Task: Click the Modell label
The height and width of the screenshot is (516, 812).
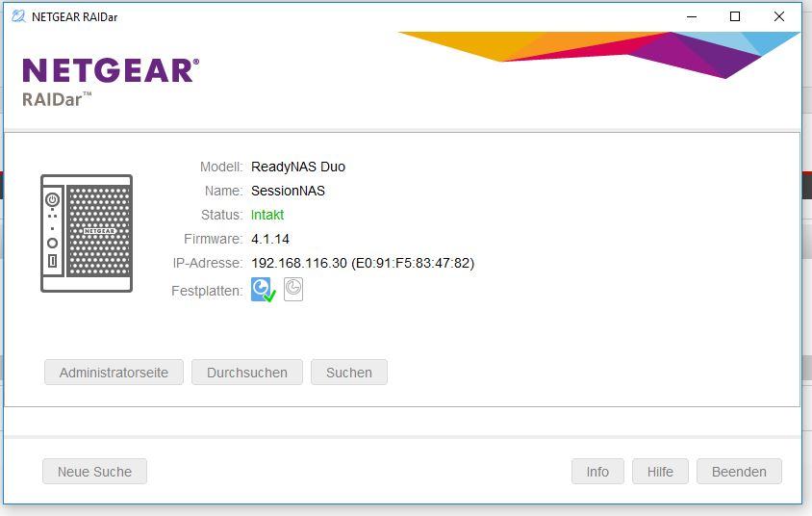Action: [221, 167]
